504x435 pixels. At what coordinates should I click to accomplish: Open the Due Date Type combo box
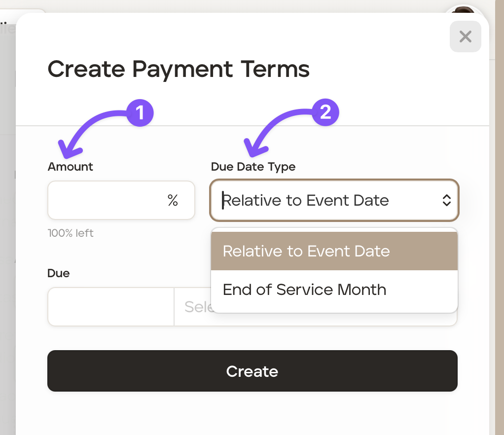(334, 200)
